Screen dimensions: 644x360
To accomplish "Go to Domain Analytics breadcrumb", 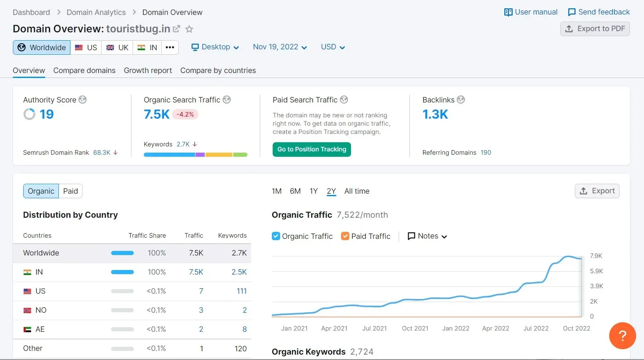I will 96,12.
